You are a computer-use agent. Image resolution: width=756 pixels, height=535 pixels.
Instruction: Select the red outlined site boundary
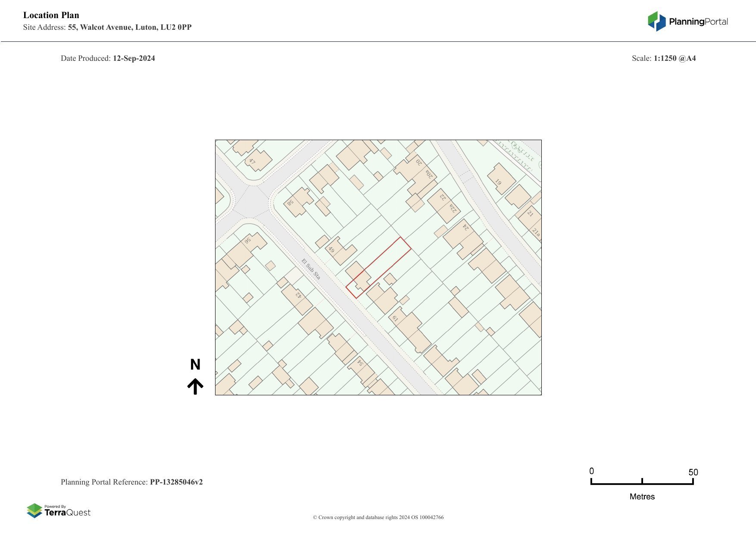coord(378,267)
